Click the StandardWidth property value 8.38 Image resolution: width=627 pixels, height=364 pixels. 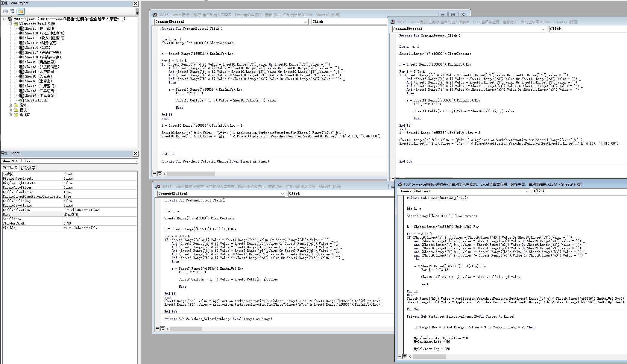pos(100,223)
